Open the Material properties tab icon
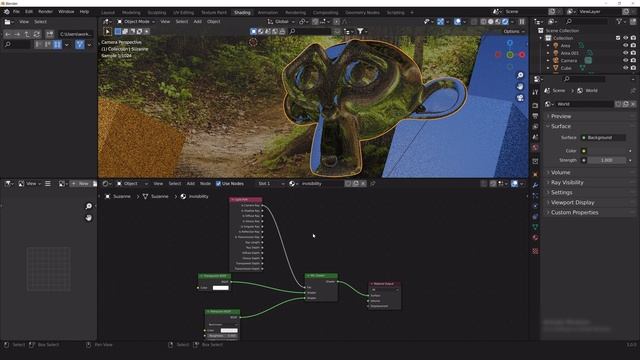Image resolution: width=640 pixels, height=360 pixels. point(535,238)
